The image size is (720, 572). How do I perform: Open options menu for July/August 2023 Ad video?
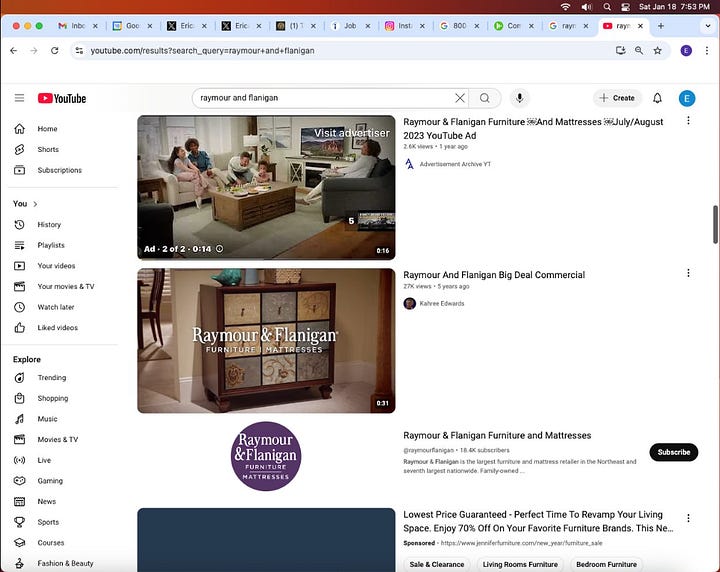pos(688,121)
